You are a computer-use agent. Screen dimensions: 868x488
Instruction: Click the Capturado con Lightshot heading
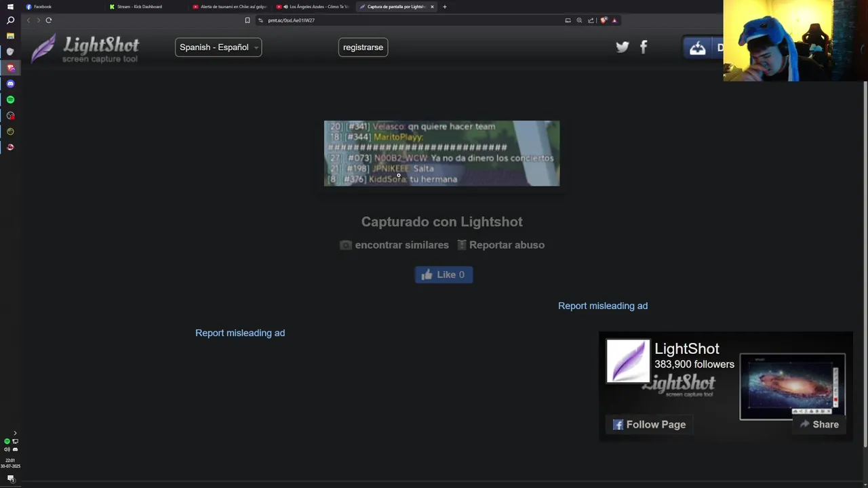[x=441, y=222]
